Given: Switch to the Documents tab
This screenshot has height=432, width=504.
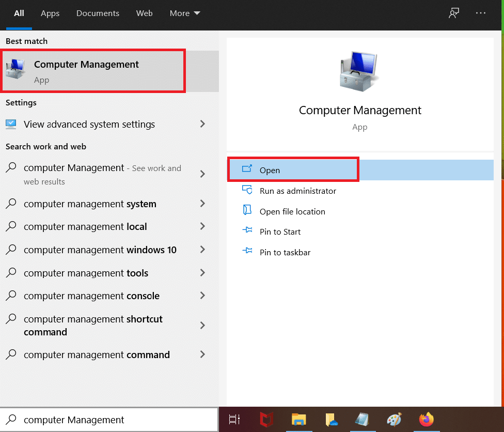Looking at the screenshot, I should [x=98, y=13].
